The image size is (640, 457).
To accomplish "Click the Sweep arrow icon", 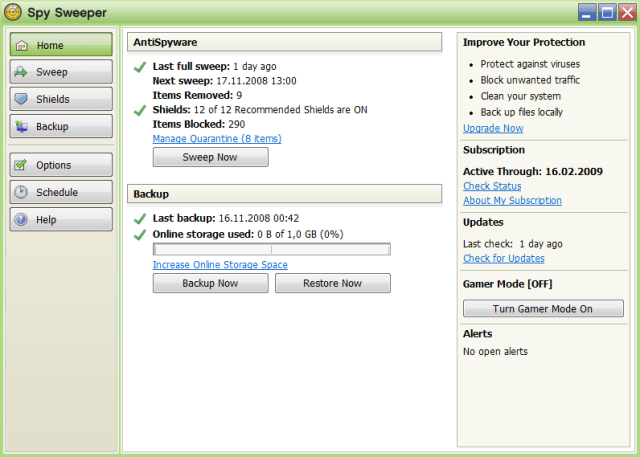I will 22,73.
